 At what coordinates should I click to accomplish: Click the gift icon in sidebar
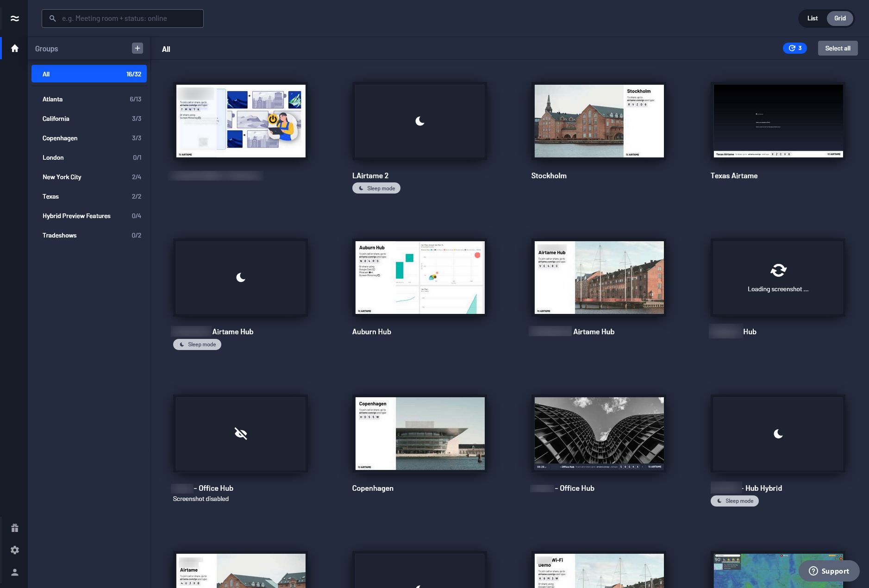(x=15, y=528)
